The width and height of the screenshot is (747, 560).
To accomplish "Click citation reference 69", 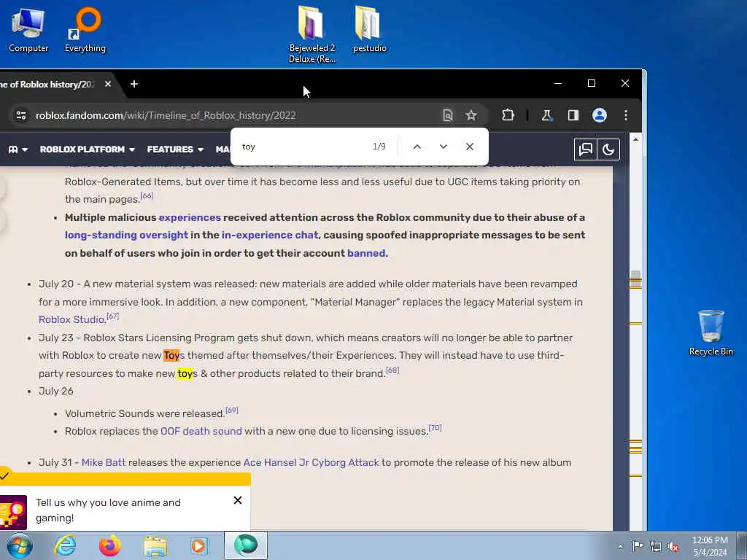I will click(231, 410).
